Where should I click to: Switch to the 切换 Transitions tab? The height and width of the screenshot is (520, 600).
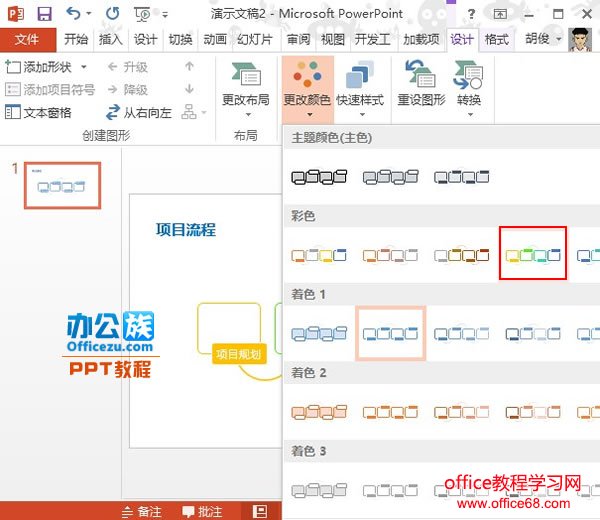click(180, 39)
